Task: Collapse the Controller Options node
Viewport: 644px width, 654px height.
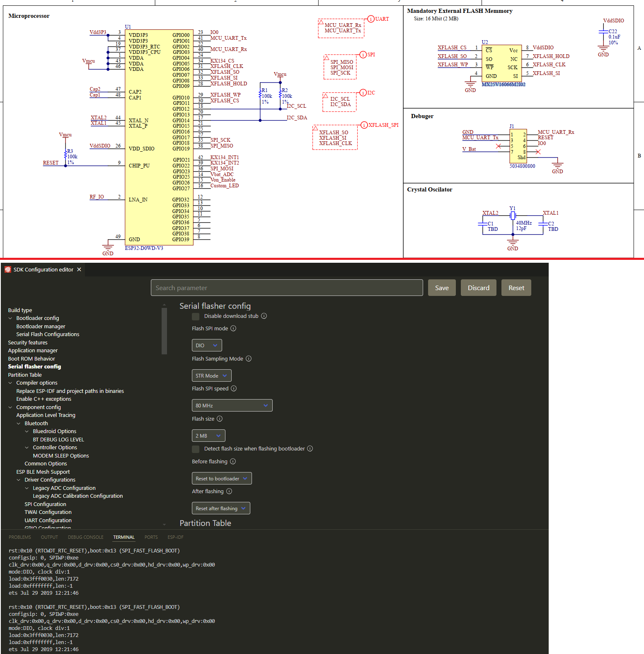Action: (x=27, y=448)
